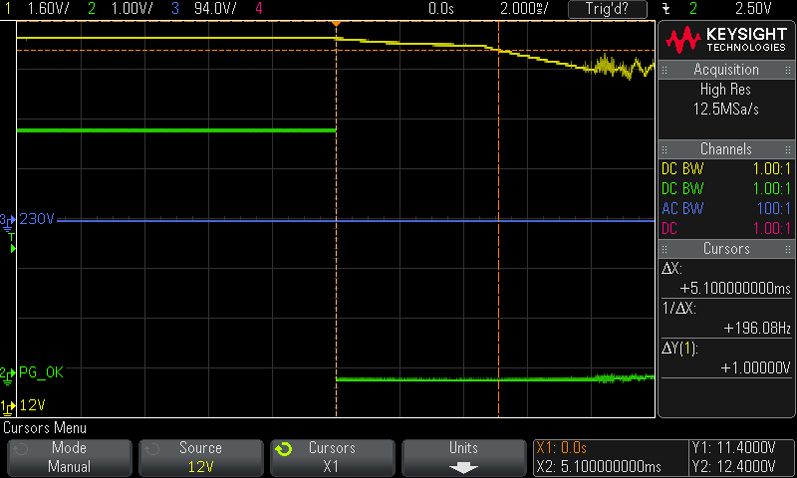Viewport: 797px width, 478px height.
Task: Click the X1: 0.0s cursor value
Action: (562, 448)
